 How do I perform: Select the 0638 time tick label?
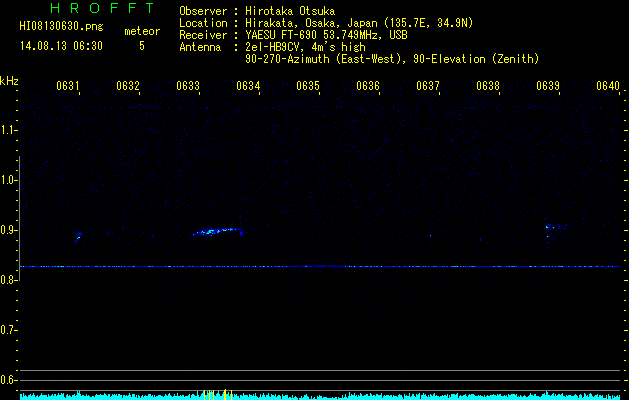click(488, 86)
